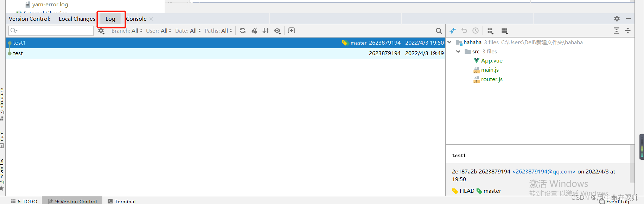
Task: Open the Date filter dropdown
Action: 188,31
